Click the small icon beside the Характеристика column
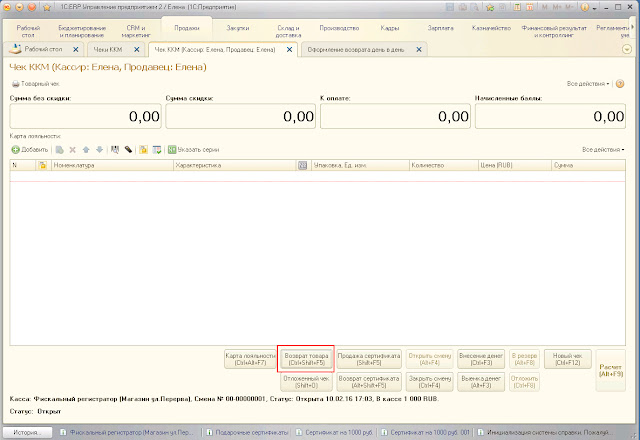 pyautogui.click(x=302, y=165)
